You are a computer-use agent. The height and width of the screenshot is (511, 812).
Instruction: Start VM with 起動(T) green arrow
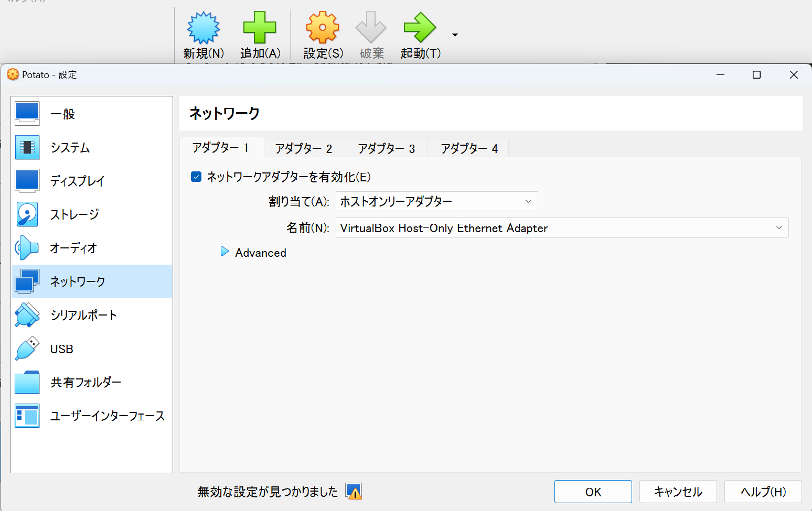tap(420, 28)
